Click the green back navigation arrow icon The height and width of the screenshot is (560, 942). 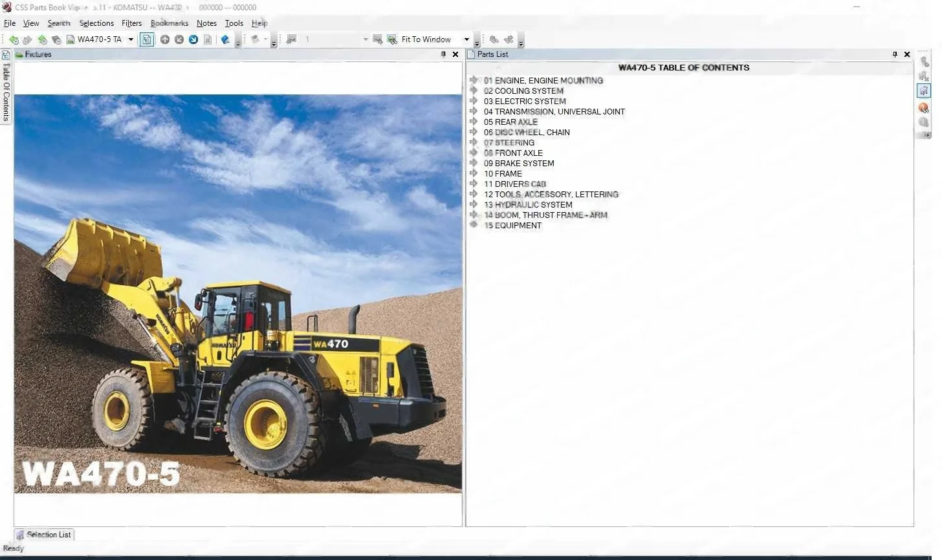(14, 39)
